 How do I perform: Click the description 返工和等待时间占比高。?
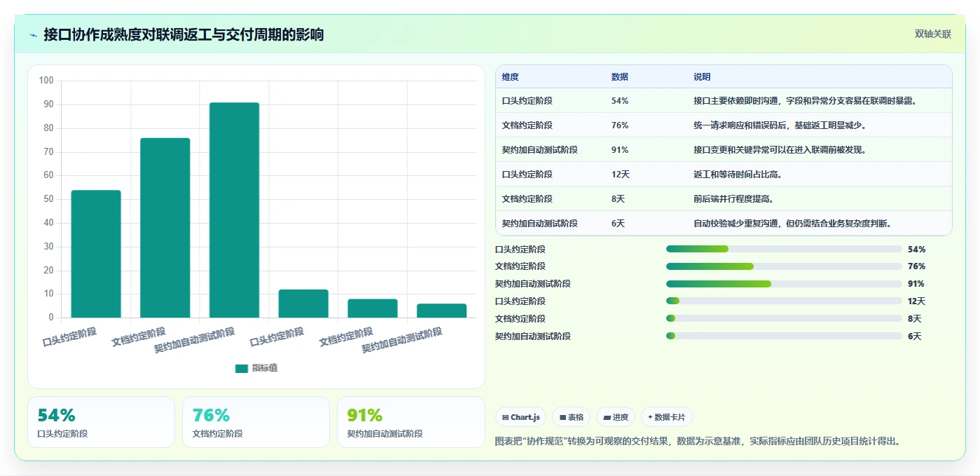pyautogui.click(x=738, y=175)
